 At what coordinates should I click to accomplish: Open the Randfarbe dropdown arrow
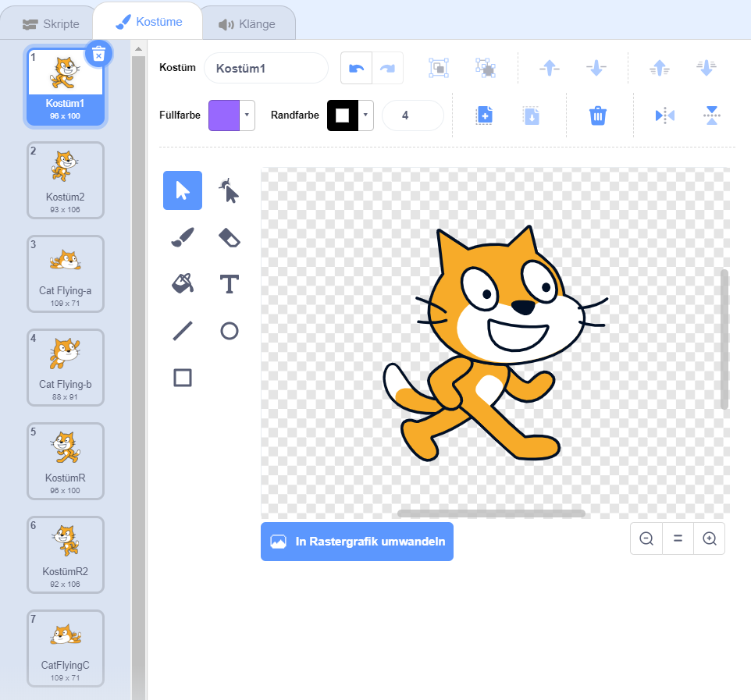(x=365, y=115)
